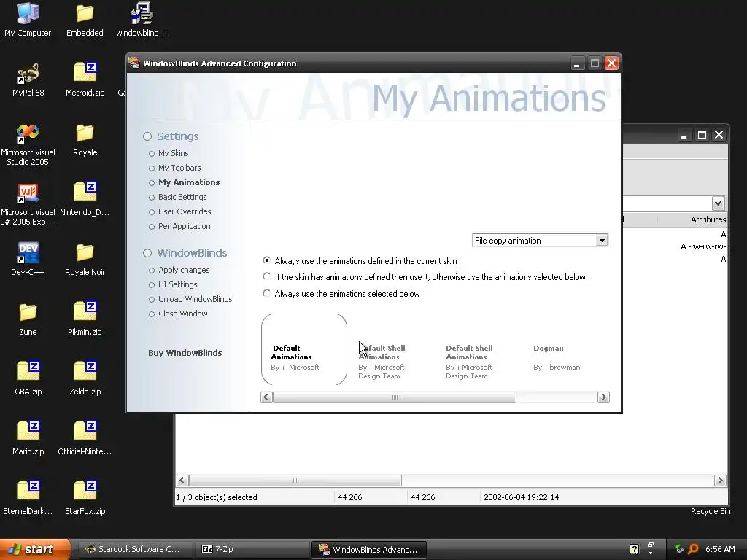Open User Overrides section
Screen dimensions: 747x560
[x=185, y=212]
